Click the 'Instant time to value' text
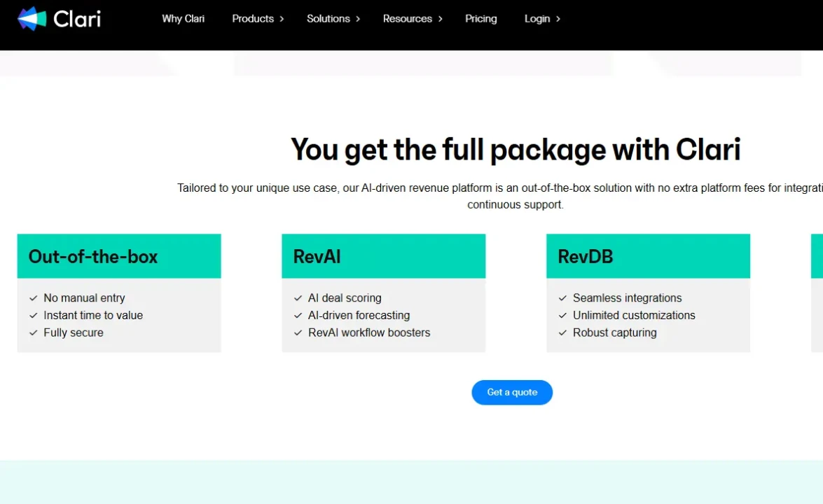Screen dimensions: 823x504 pos(93,315)
